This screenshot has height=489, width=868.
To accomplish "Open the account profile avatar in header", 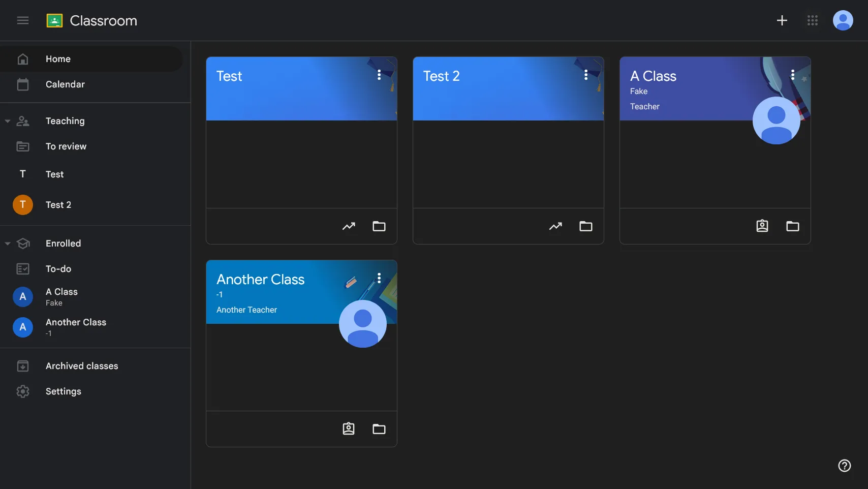I will click(843, 20).
